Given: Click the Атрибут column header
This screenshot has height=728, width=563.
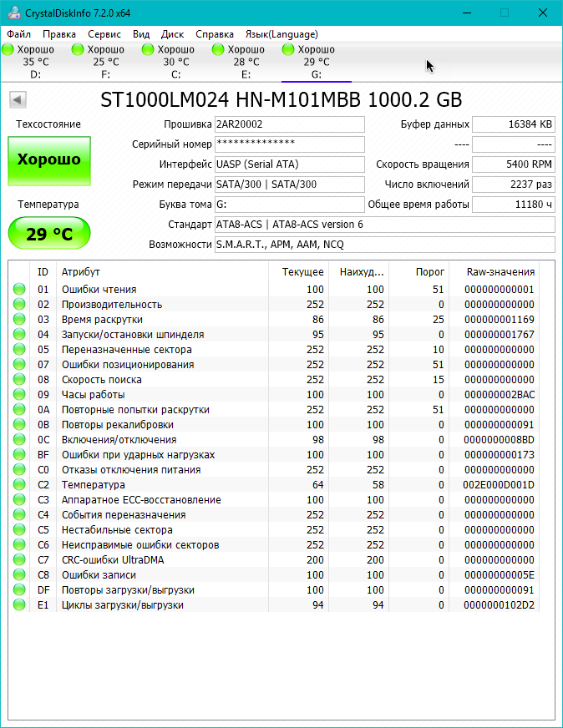Looking at the screenshot, I should [x=162, y=272].
